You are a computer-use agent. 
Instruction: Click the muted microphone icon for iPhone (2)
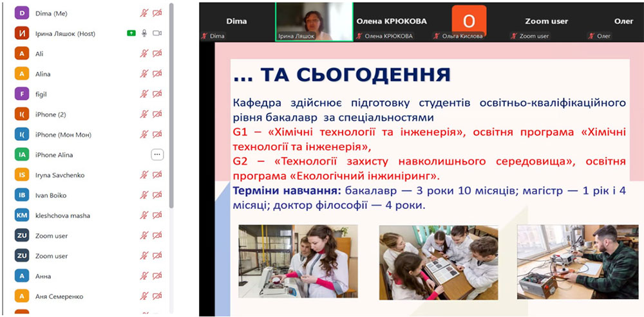click(144, 114)
